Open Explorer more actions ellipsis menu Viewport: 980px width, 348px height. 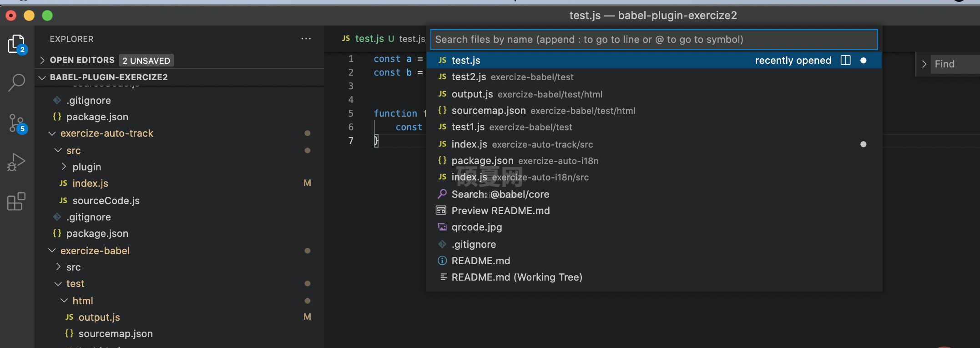coord(306,39)
